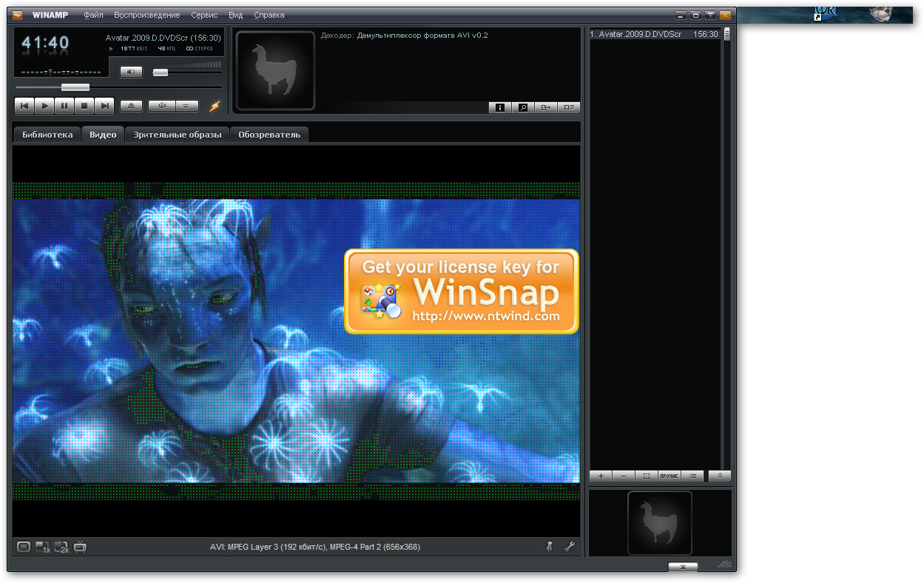Viewport: 924px width, 583px height.
Task: Open the Обозреватель tab
Action: (269, 135)
